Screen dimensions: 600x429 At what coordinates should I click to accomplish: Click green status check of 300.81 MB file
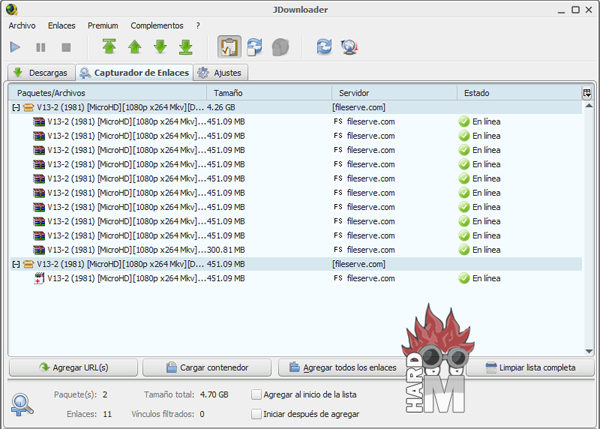464,250
